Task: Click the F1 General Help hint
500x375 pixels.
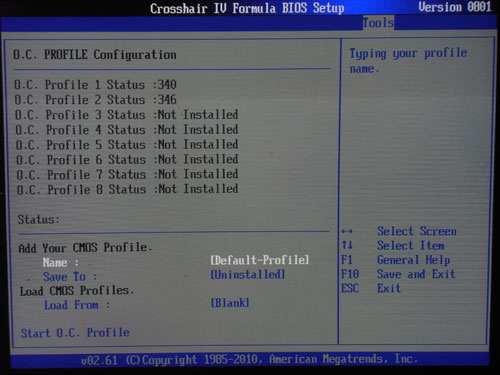Action: [396, 260]
